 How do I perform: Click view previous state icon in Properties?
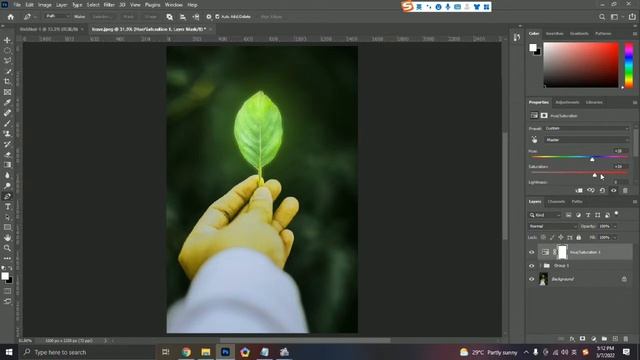click(x=591, y=190)
